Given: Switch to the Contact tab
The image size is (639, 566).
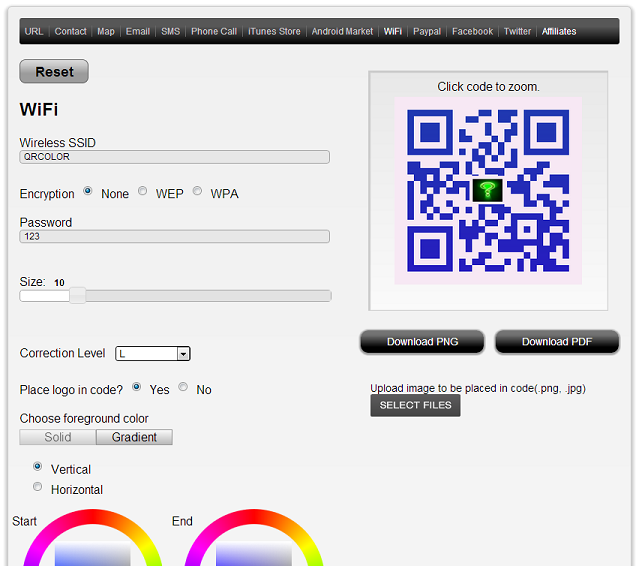Looking at the screenshot, I should (71, 31).
